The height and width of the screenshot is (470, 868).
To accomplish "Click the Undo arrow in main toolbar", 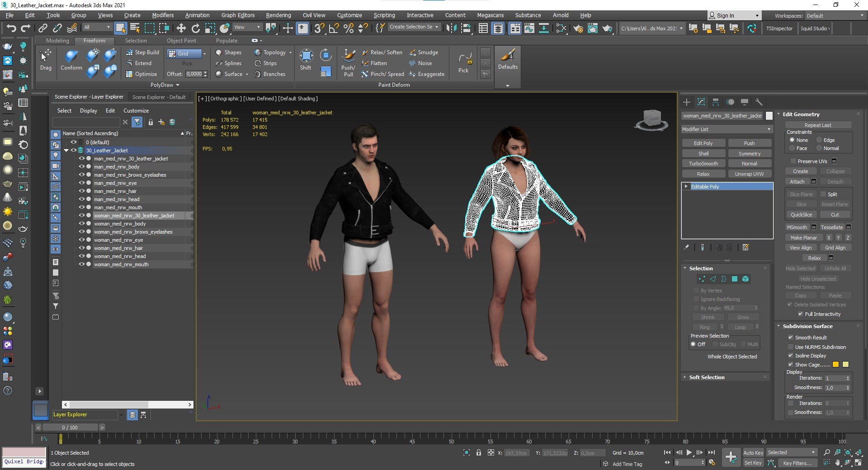I will tap(11, 28).
